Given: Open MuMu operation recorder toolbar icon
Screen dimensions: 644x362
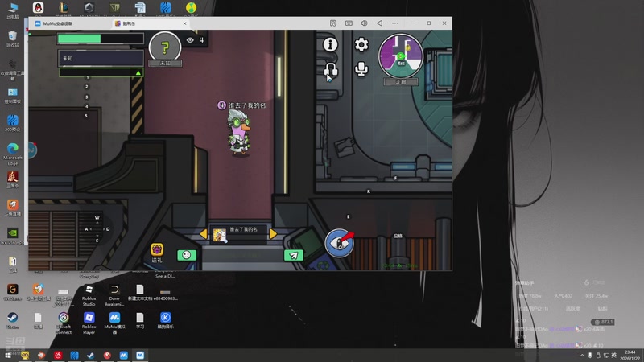Looking at the screenshot, I should pos(333,23).
